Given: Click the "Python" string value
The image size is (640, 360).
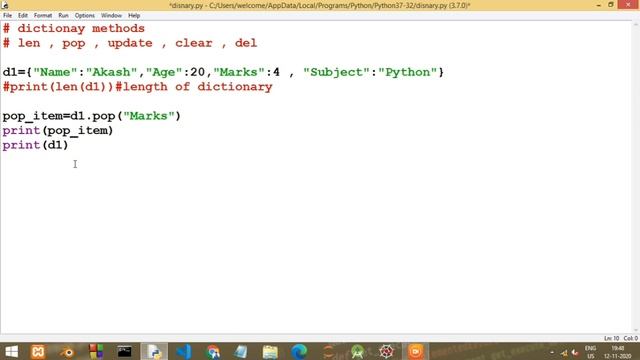Looking at the screenshot, I should pyautogui.click(x=407, y=72).
